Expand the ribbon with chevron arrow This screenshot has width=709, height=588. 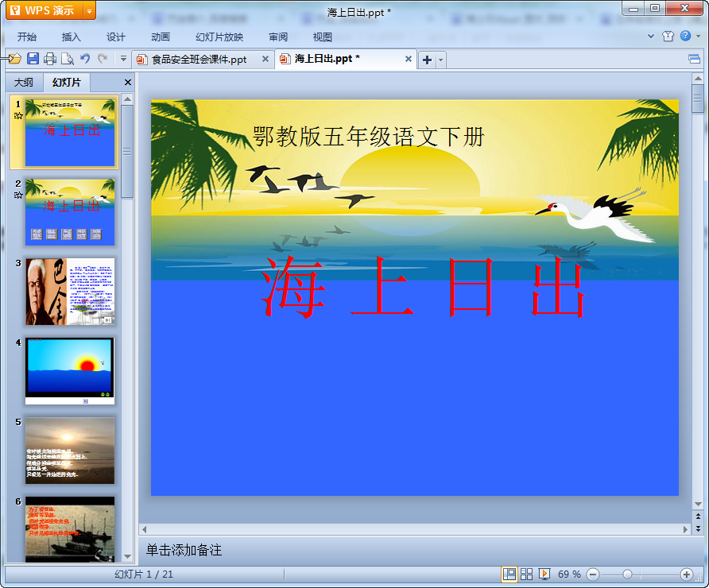651,37
